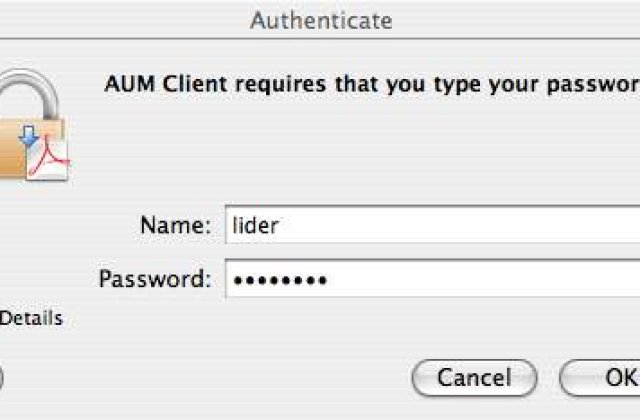Focus the Password input field
The width and height of the screenshot is (640, 420).
pyautogui.click(x=430, y=278)
